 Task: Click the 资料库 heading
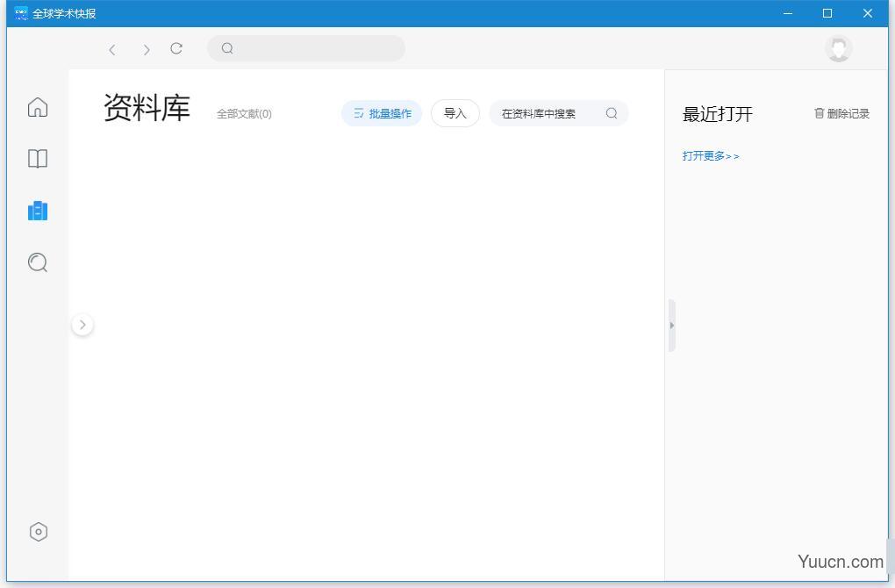(x=147, y=108)
